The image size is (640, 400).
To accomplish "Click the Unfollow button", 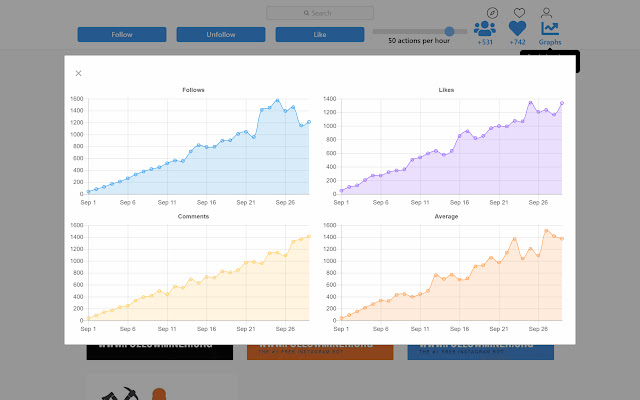I will (221, 34).
